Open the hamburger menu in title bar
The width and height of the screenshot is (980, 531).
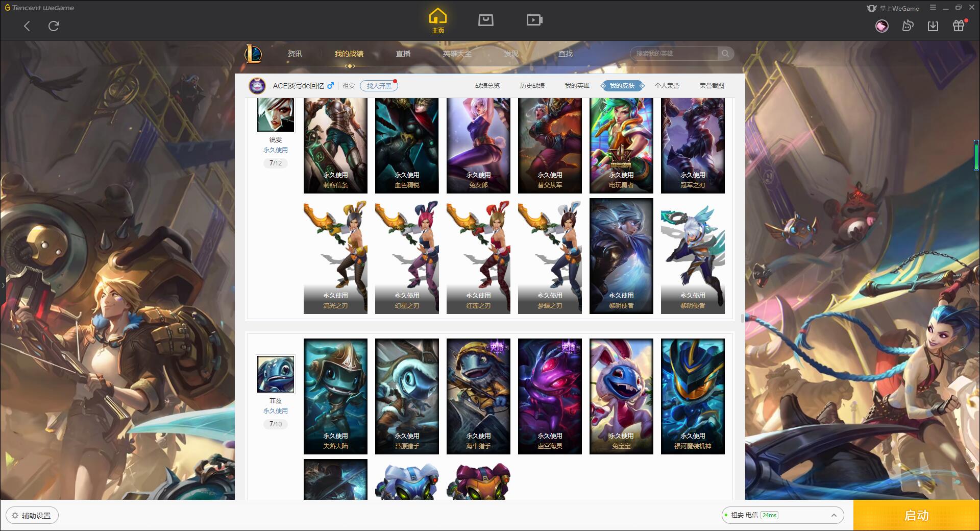click(933, 8)
